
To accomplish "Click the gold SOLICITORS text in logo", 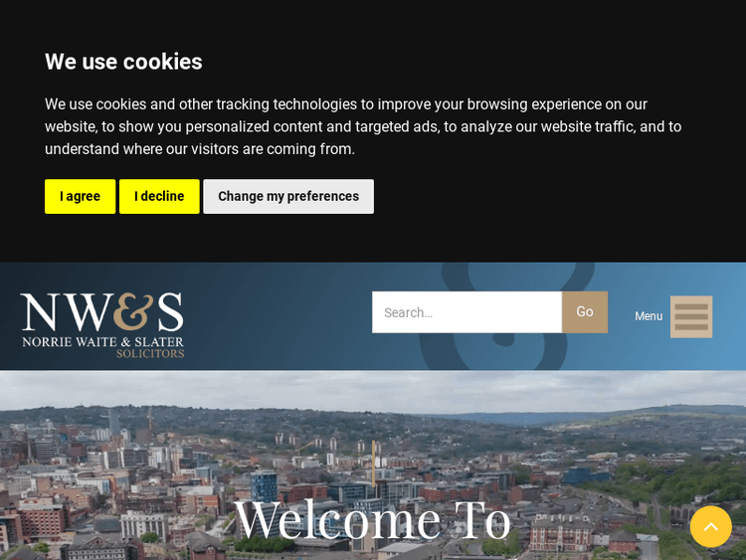I will (x=150, y=353).
